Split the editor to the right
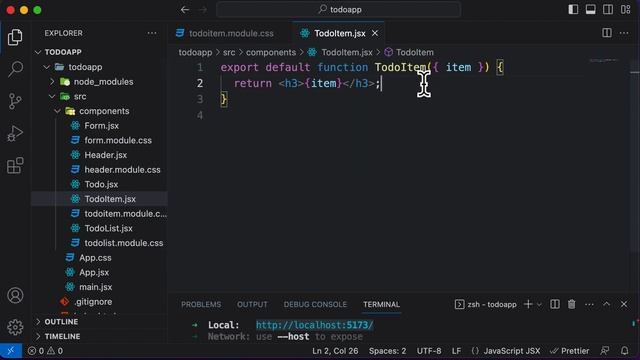The width and height of the screenshot is (640, 360). pyautogui.click(x=607, y=33)
